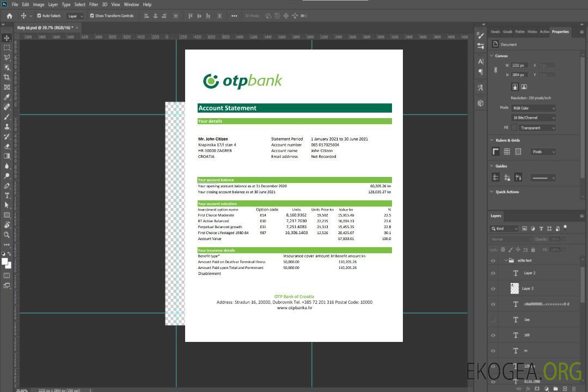Select the Object Selection tool
Image resolution: width=588 pixels, height=392 pixels.
click(x=7, y=68)
